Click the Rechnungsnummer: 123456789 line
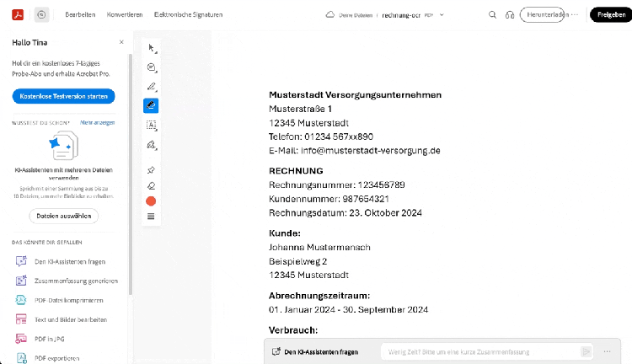The width and height of the screenshot is (632, 364). tap(336, 185)
